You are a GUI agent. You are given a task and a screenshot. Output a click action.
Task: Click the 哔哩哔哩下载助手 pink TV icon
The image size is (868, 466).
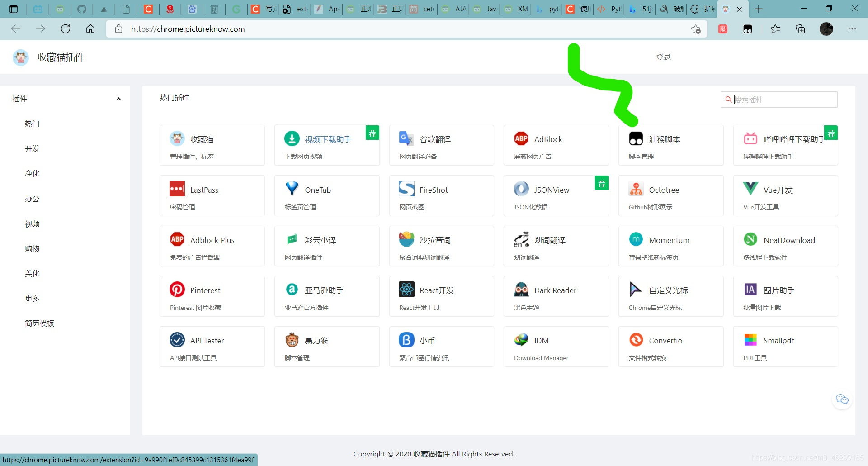click(750, 139)
